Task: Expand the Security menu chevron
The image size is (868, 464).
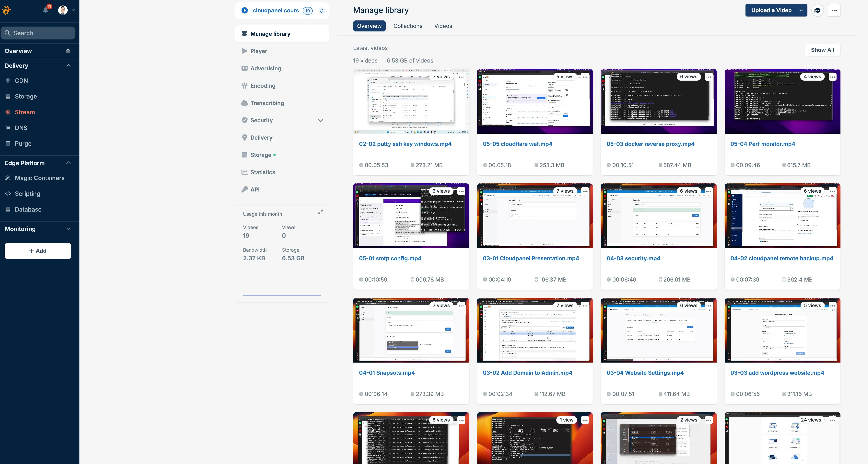Action: pos(321,120)
